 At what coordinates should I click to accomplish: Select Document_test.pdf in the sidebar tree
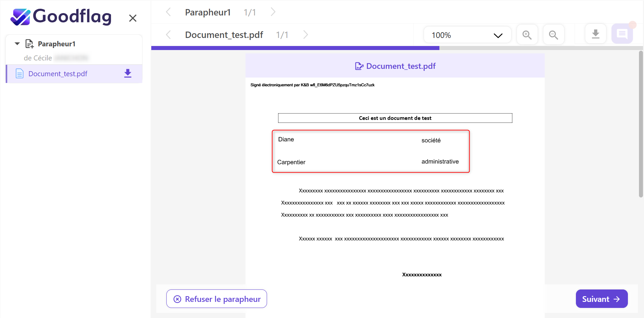point(58,74)
